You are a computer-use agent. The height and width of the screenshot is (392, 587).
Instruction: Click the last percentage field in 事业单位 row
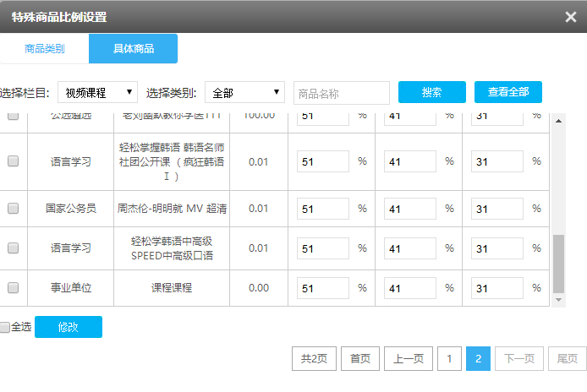[x=496, y=288]
